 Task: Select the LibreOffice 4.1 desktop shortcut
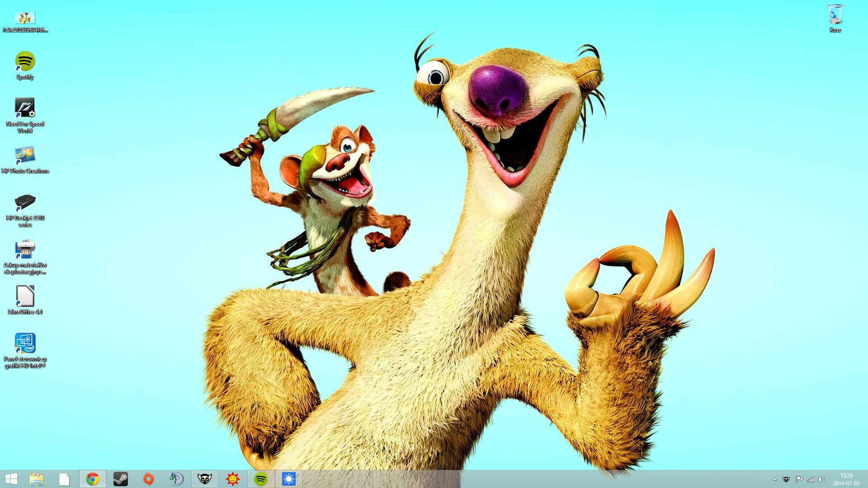click(x=25, y=300)
